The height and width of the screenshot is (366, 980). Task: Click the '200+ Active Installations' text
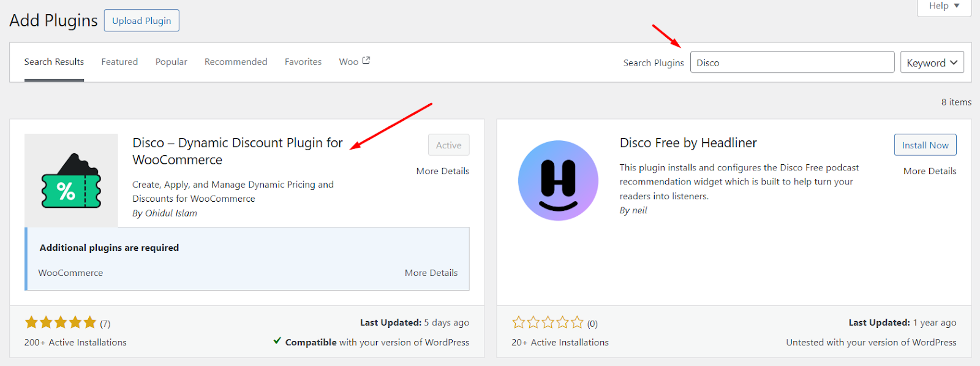point(75,342)
